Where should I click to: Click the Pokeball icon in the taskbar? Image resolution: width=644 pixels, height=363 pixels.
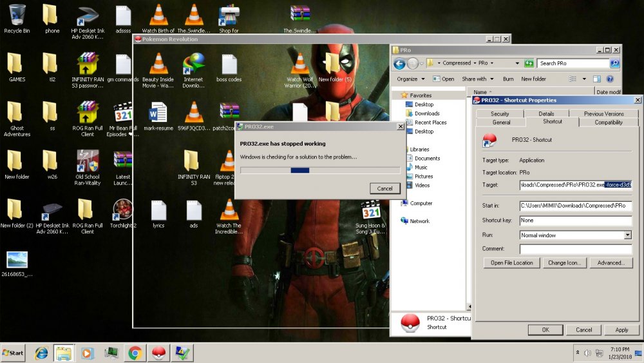[x=158, y=353]
